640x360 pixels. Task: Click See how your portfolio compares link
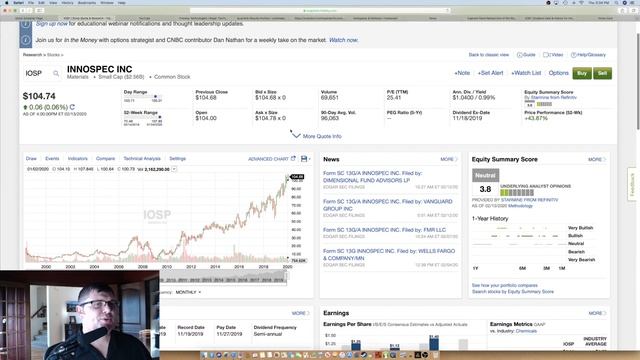pos(504,285)
